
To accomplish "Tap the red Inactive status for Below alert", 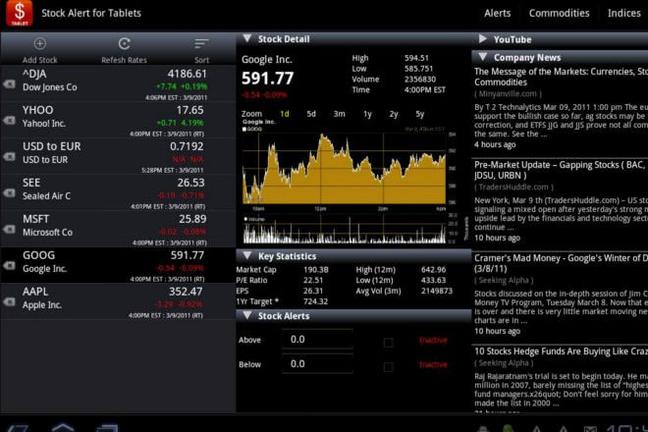I will tap(433, 365).
